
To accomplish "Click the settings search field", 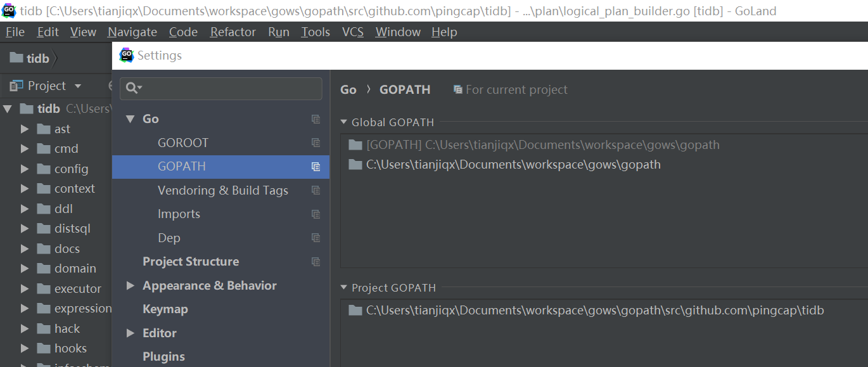I will coord(220,88).
